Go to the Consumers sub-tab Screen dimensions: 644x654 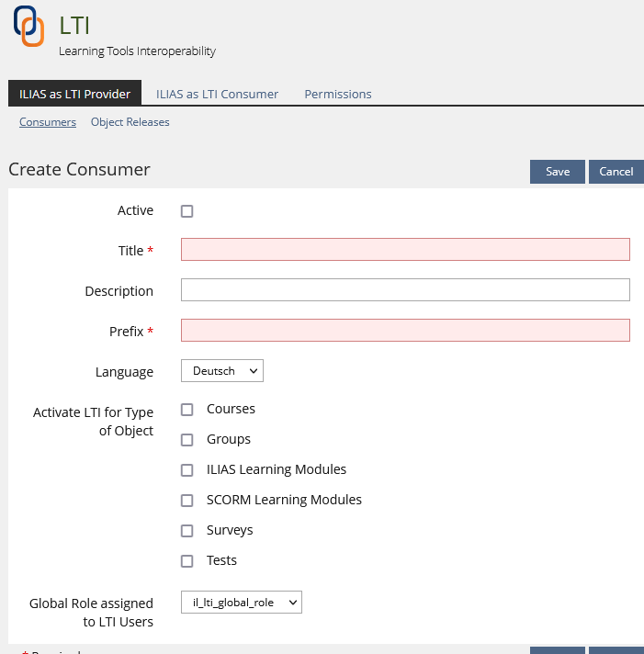click(x=48, y=122)
